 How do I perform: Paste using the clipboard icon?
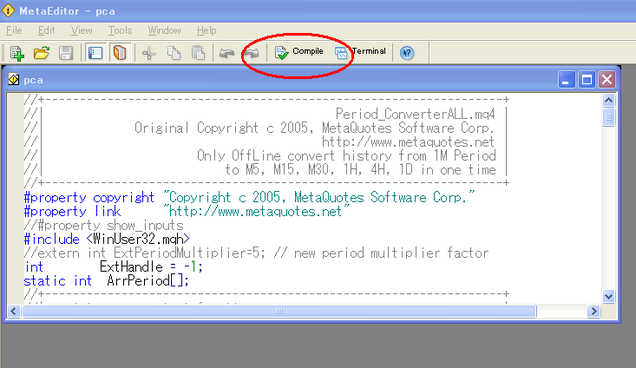[x=198, y=53]
